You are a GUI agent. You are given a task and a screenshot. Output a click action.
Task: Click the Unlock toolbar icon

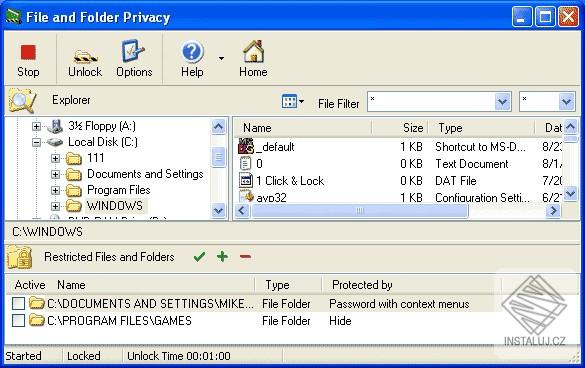(x=85, y=56)
